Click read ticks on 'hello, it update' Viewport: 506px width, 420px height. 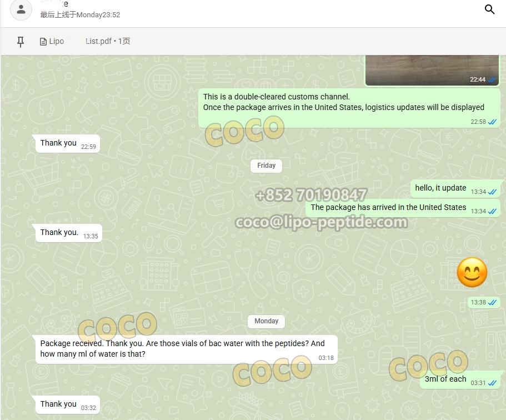492,192
